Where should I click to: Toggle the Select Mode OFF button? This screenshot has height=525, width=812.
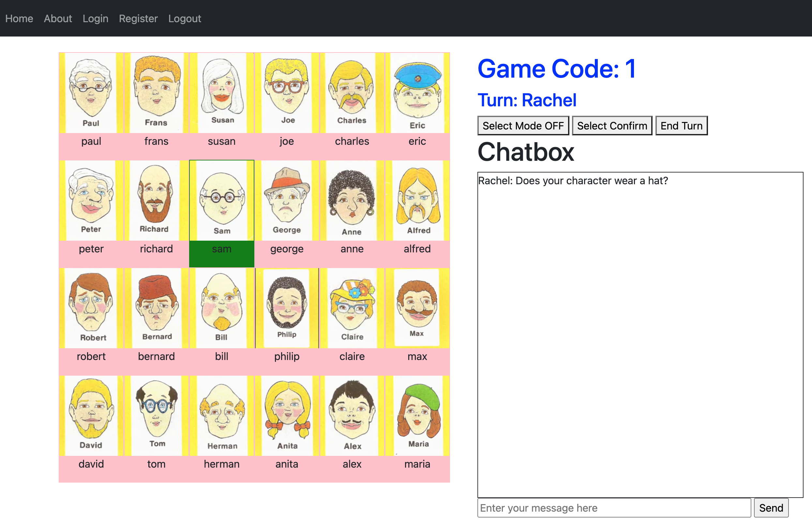click(x=523, y=126)
